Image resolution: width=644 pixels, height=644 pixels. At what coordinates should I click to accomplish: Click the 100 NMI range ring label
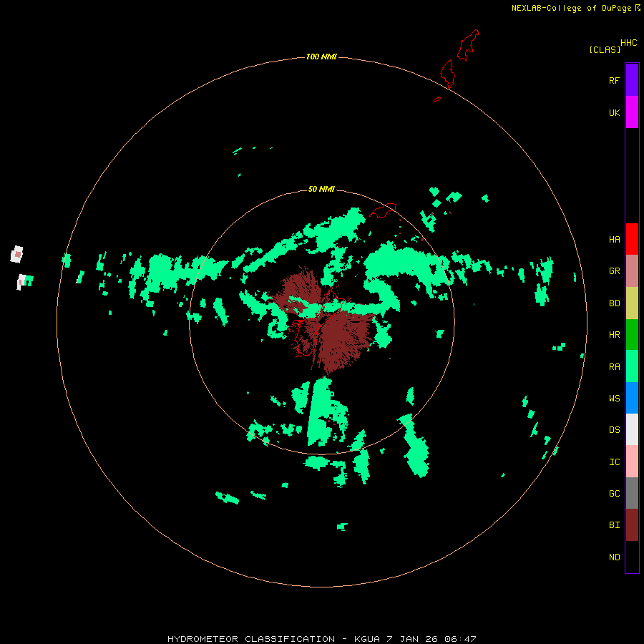[x=321, y=57]
